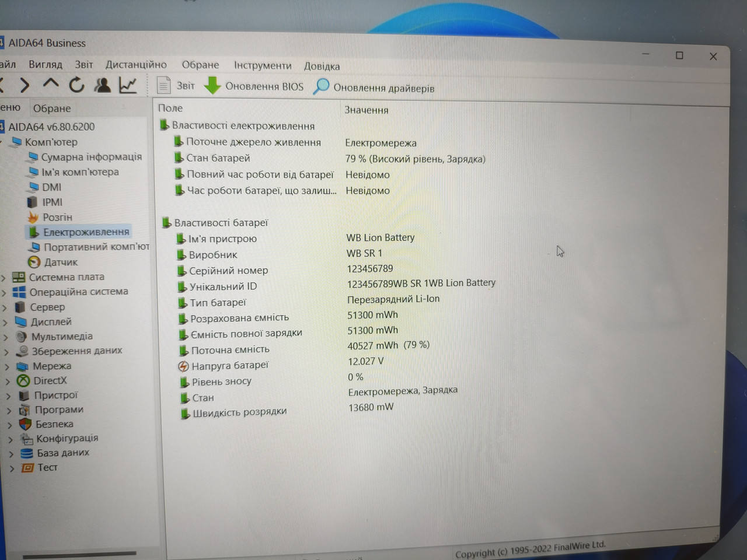Select the Програми tree item
This screenshot has width=747, height=560.
click(59, 409)
